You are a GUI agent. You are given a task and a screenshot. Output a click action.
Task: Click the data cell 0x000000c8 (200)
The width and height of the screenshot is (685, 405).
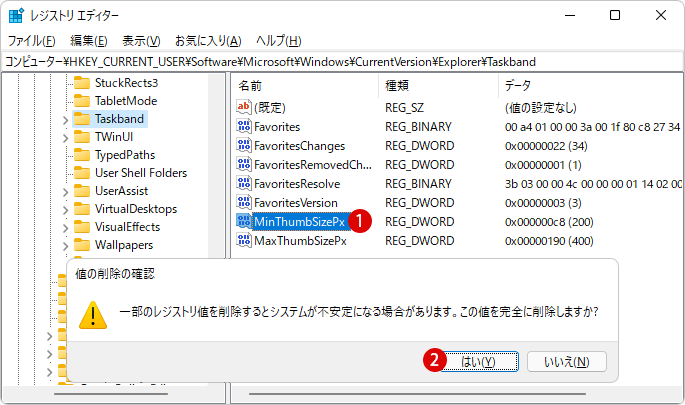(549, 222)
